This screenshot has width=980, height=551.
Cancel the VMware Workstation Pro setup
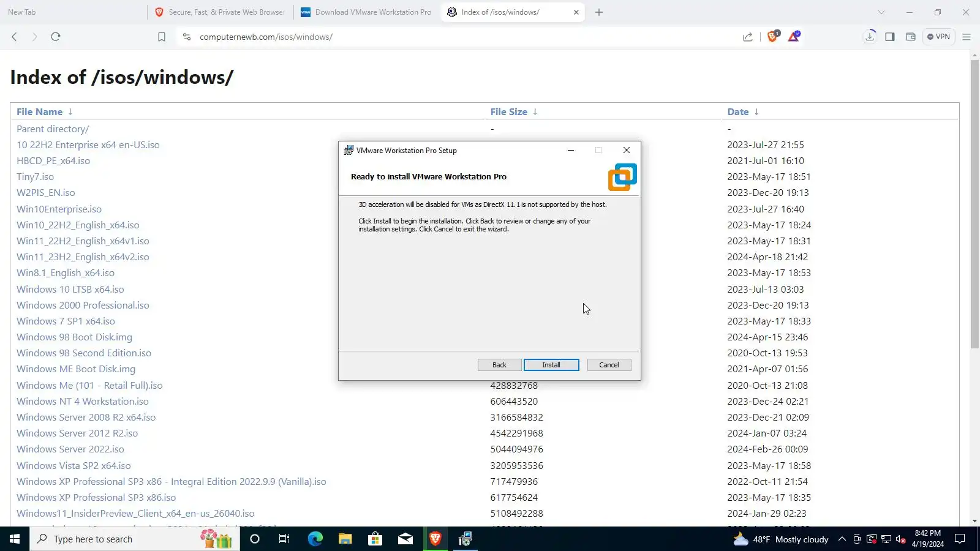pyautogui.click(x=609, y=365)
